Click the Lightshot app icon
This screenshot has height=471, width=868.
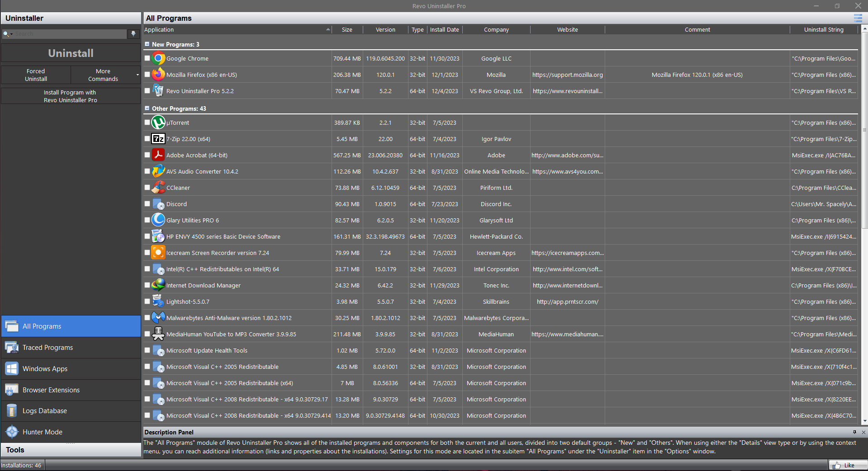pos(158,301)
